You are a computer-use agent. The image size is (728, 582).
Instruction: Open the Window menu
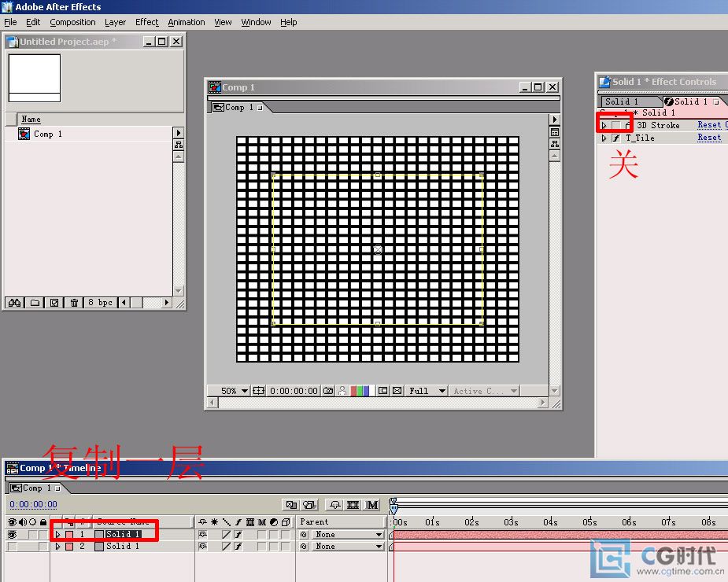(256, 22)
